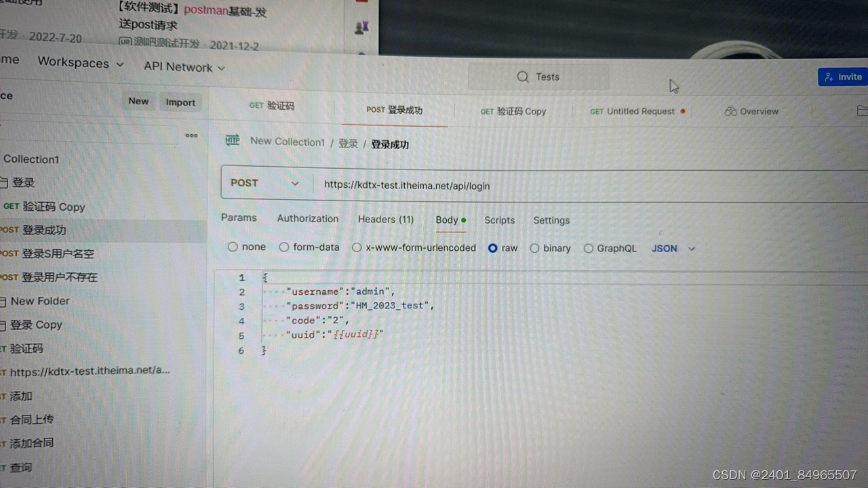Open the Params tab
Viewport: 868px width, 488px height.
click(x=239, y=218)
